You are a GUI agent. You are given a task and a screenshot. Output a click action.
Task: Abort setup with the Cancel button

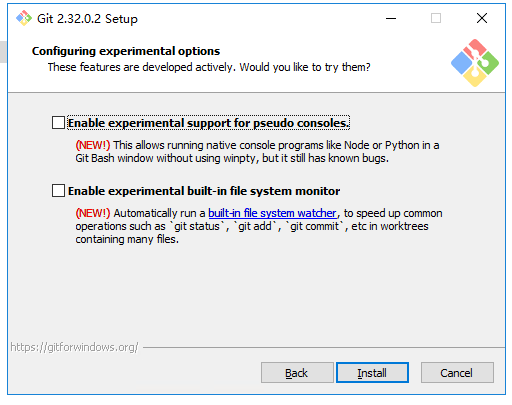coord(457,373)
